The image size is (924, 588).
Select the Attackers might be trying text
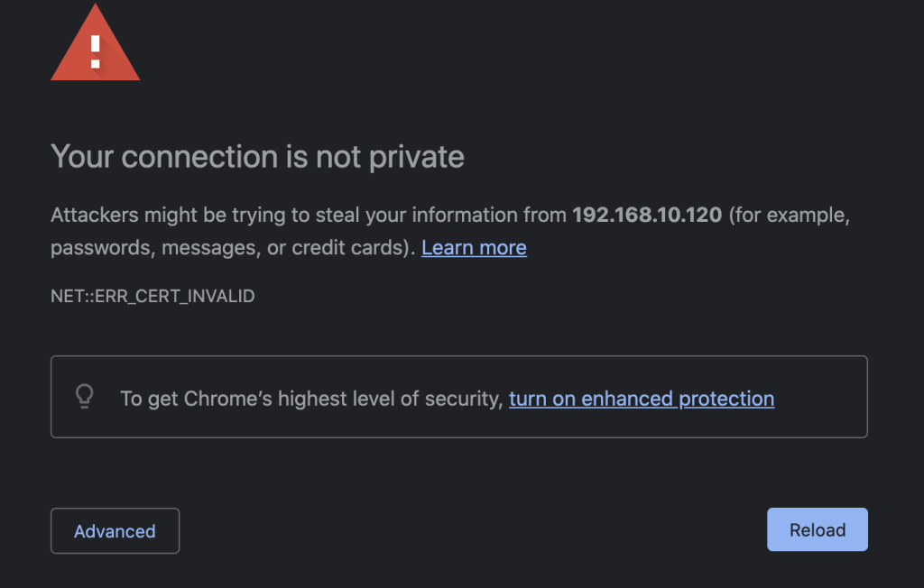click(169, 215)
